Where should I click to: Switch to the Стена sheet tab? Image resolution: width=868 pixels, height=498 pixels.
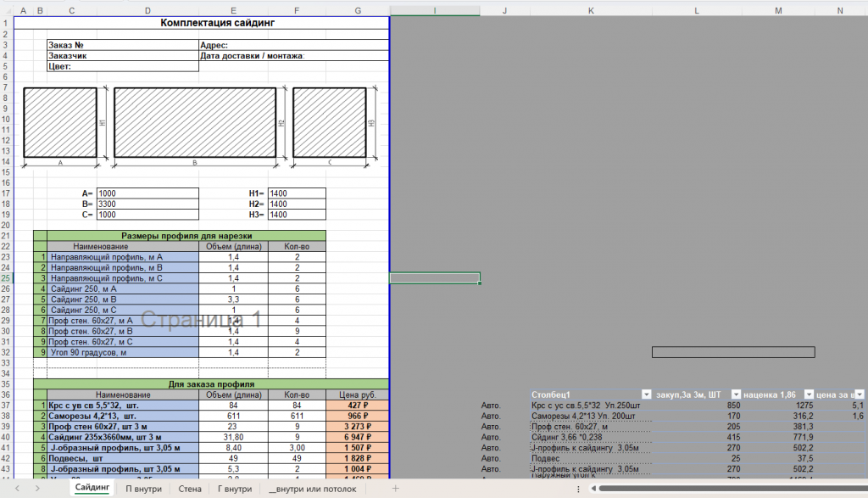(x=190, y=489)
